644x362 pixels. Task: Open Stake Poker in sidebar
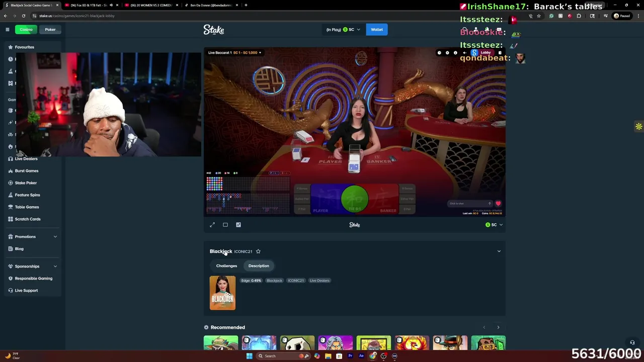tap(26, 183)
